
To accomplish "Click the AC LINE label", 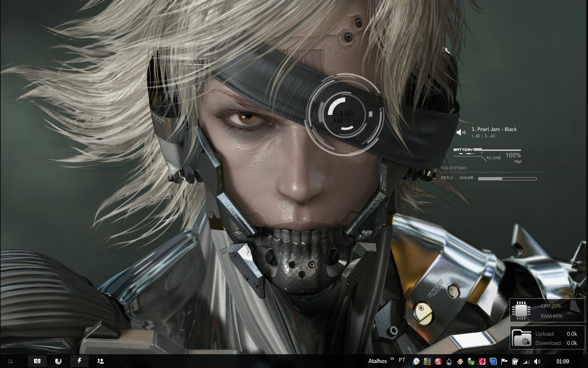I will (493, 158).
